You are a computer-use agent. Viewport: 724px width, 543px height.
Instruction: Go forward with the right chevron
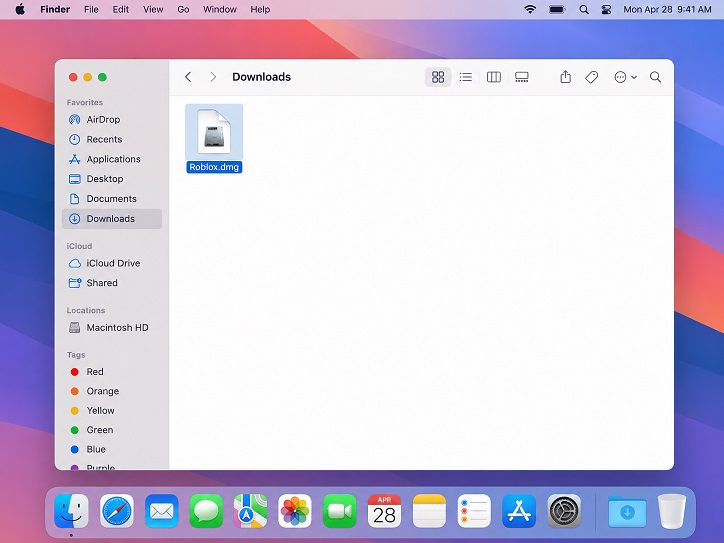point(213,77)
